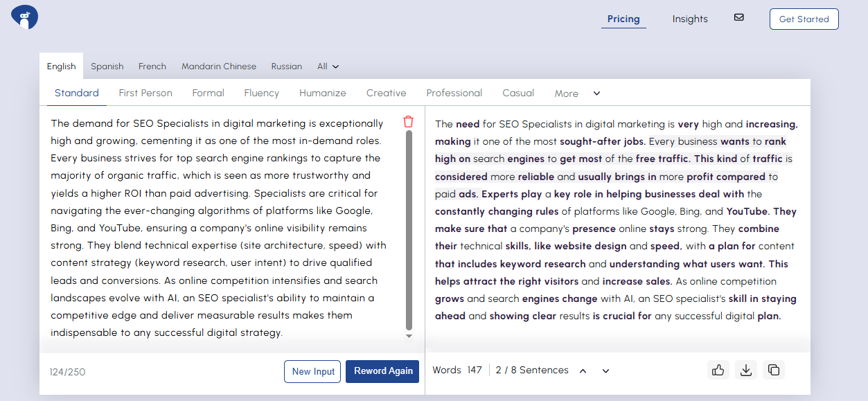Image resolution: width=868 pixels, height=401 pixels.
Task: Click the robot logo icon
Action: 25,18
